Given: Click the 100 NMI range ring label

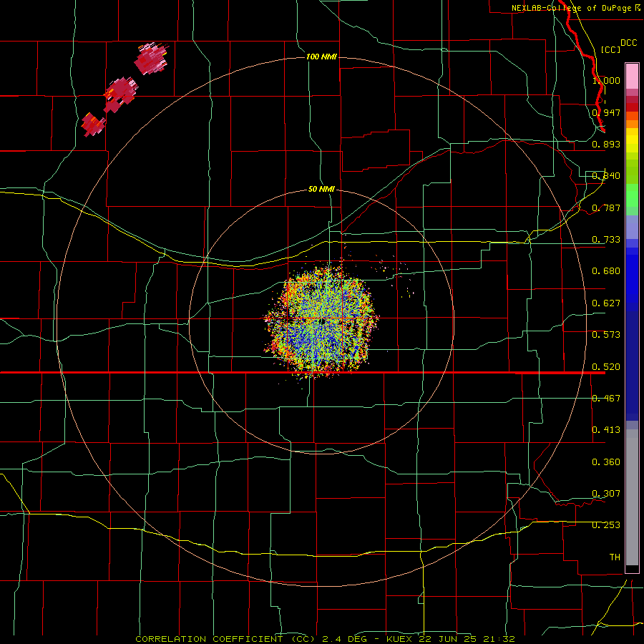Looking at the screenshot, I should click(321, 57).
